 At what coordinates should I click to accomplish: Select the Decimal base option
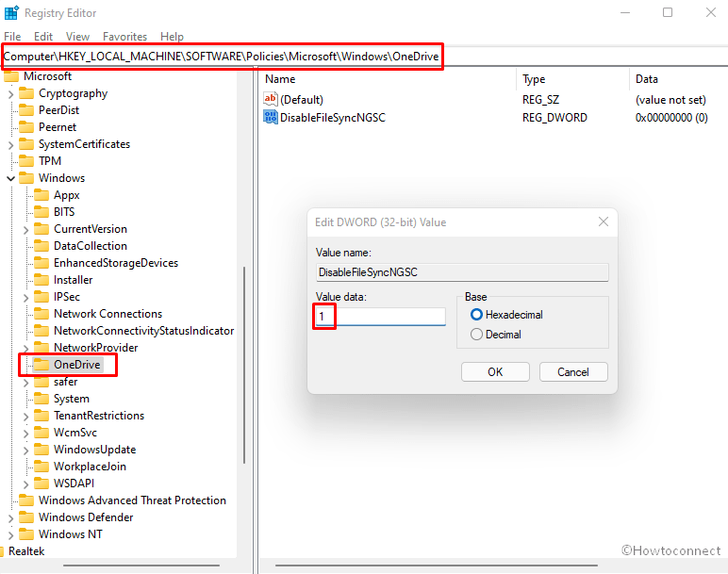pyautogui.click(x=476, y=334)
